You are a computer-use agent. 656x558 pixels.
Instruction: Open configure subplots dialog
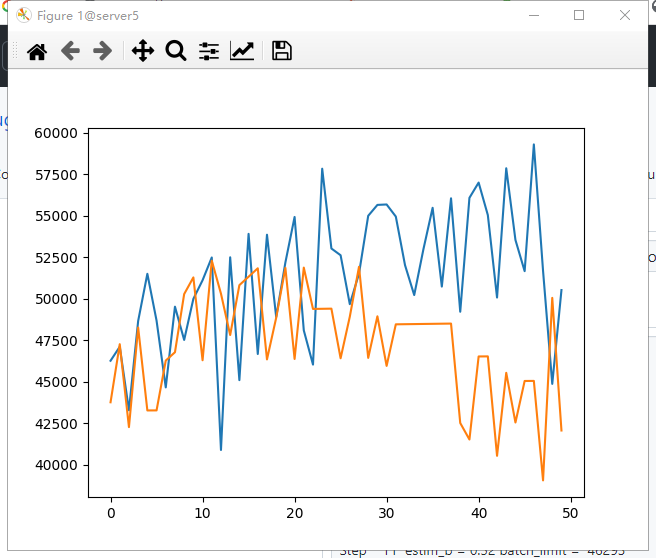pos(209,51)
